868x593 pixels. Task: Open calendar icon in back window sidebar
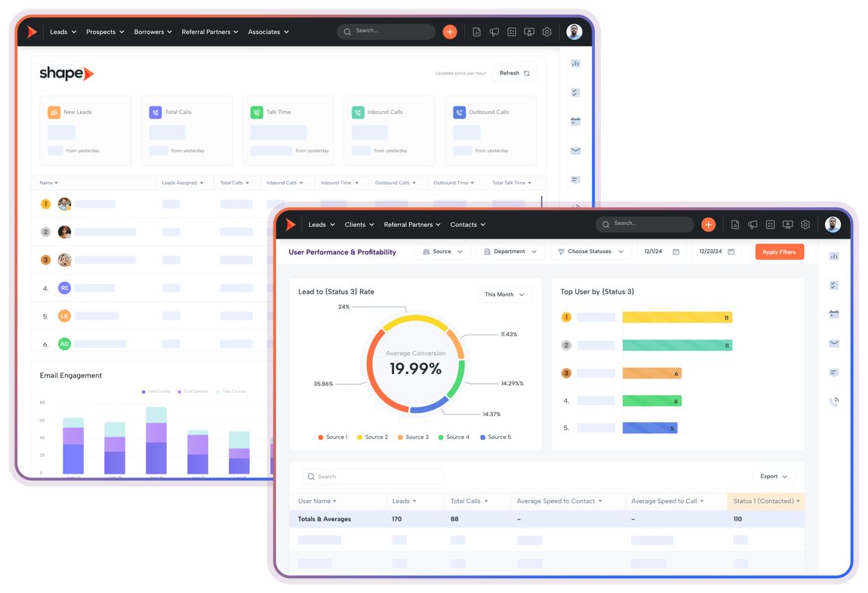576,122
